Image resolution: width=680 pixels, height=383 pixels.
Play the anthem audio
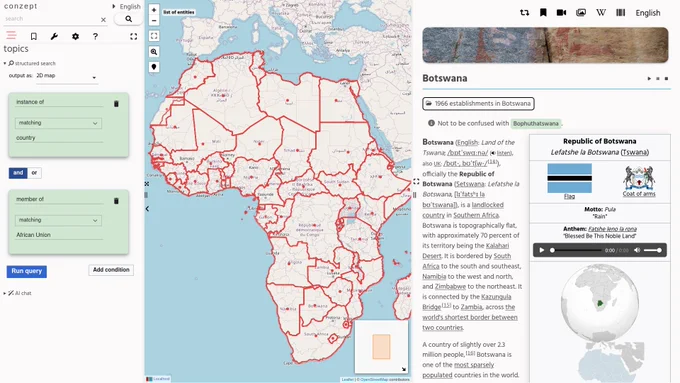tap(541, 250)
